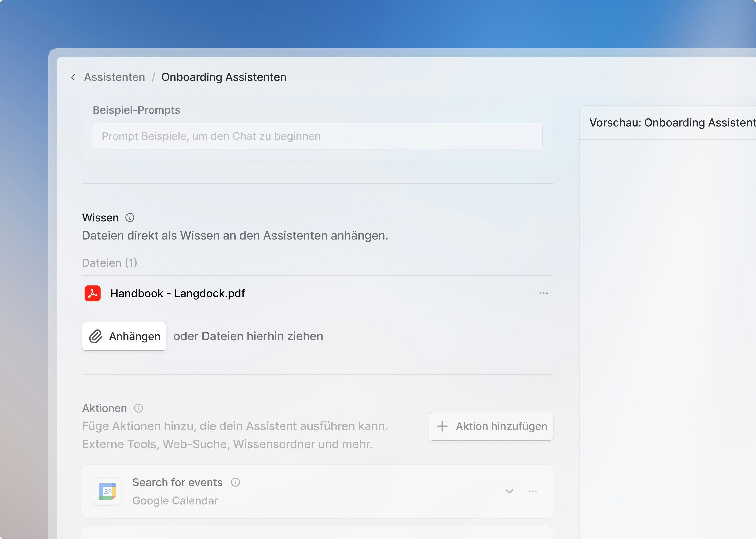Open Handbook - Langdock.pdf file entry

[178, 293]
